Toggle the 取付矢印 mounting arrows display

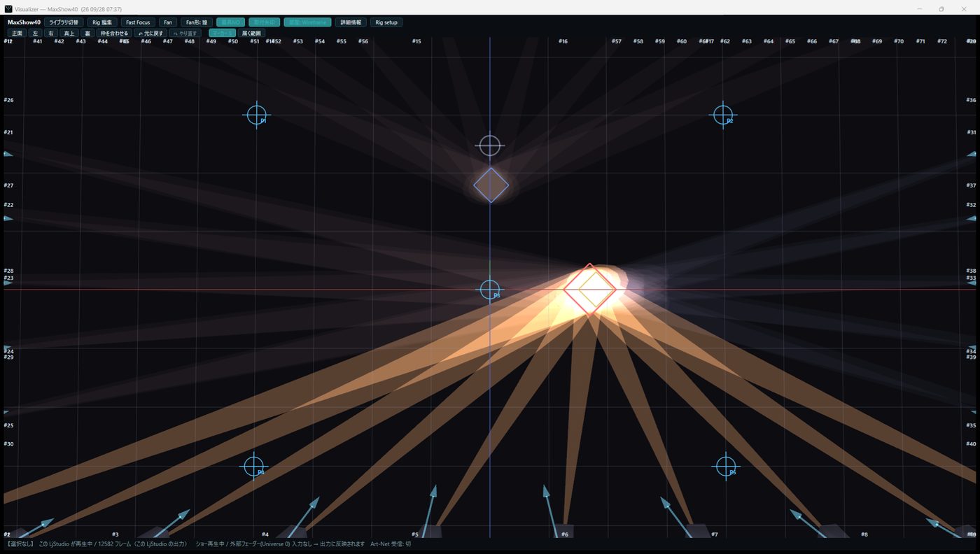[264, 22]
